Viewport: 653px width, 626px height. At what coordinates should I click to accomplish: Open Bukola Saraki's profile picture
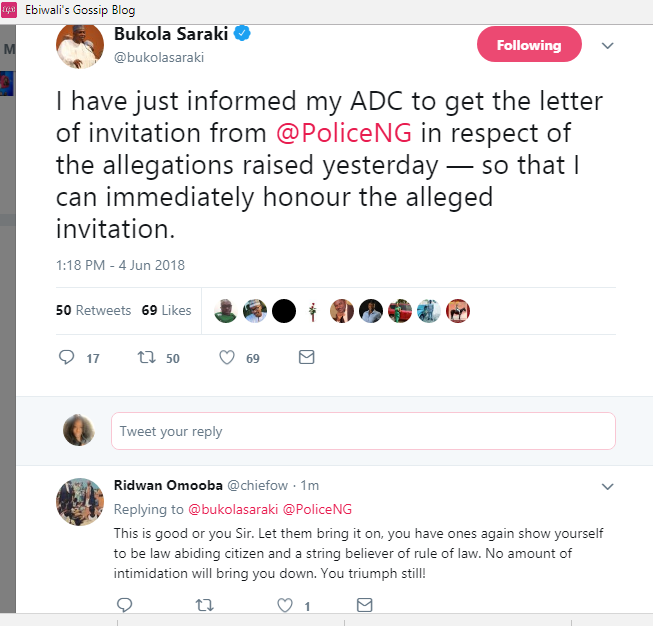(x=81, y=45)
